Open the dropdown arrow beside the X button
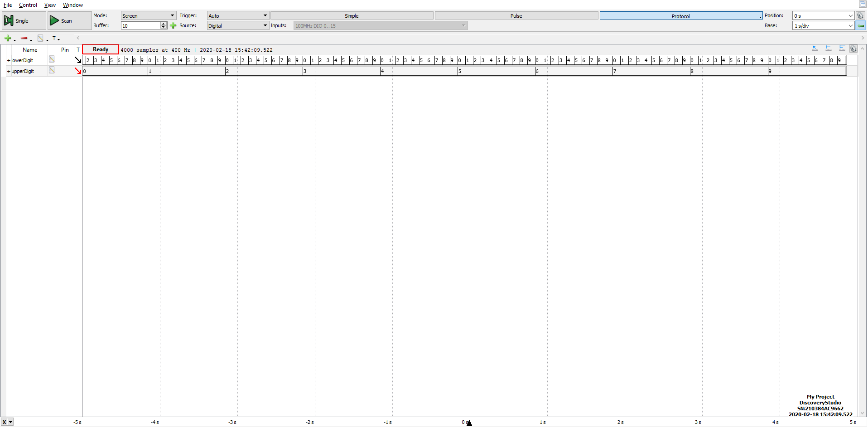This screenshot has height=428, width=868. click(x=11, y=422)
